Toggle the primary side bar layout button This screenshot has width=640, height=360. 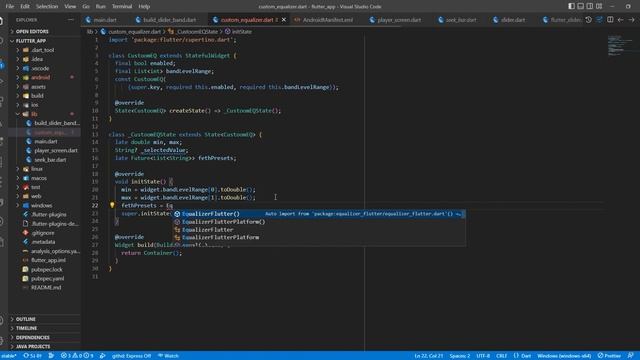click(x=571, y=6)
